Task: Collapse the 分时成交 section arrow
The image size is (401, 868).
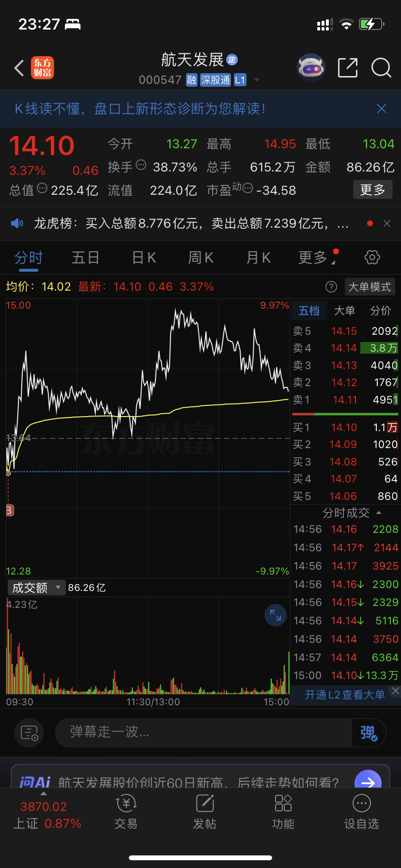Action: tap(379, 512)
